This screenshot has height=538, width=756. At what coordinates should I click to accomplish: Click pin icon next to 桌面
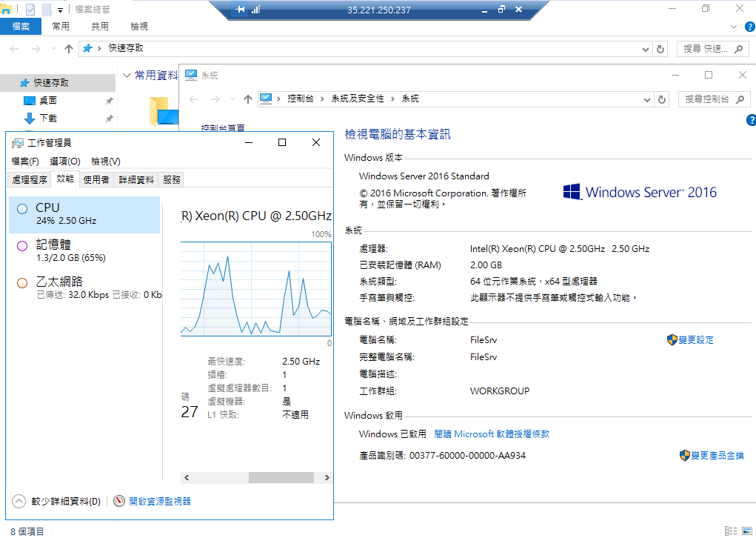click(110, 100)
